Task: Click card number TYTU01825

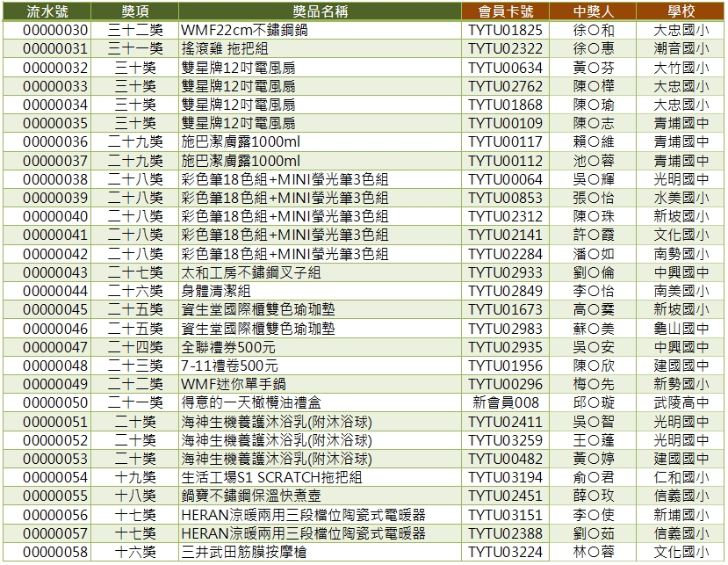Action: pyautogui.click(x=505, y=30)
